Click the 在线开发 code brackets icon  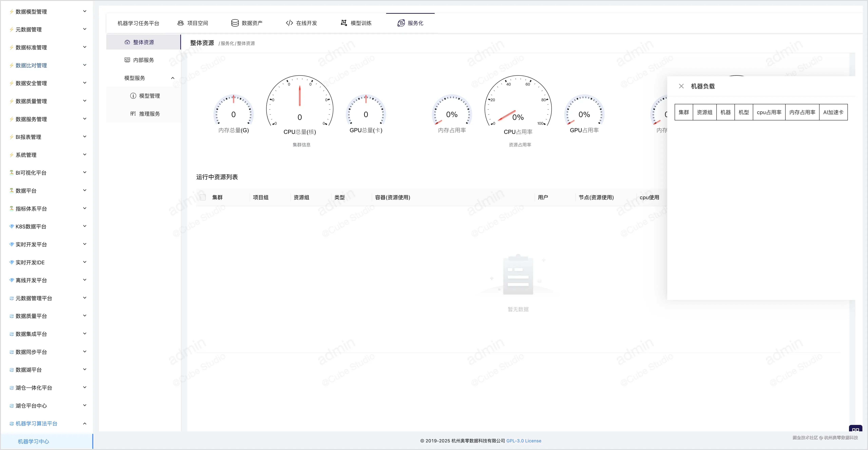289,23
